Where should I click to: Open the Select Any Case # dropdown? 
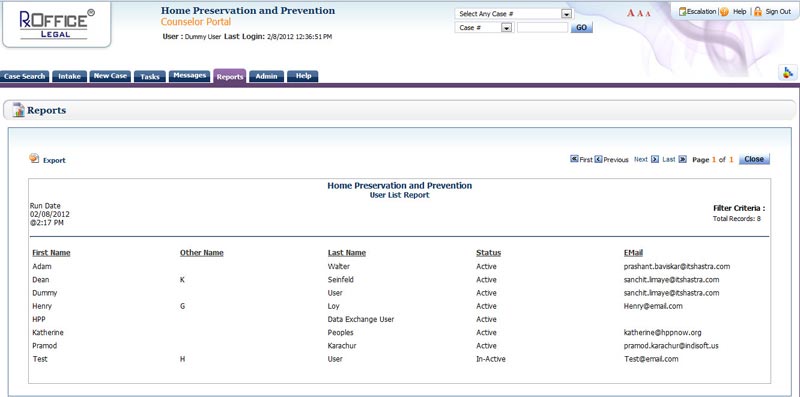click(x=565, y=14)
